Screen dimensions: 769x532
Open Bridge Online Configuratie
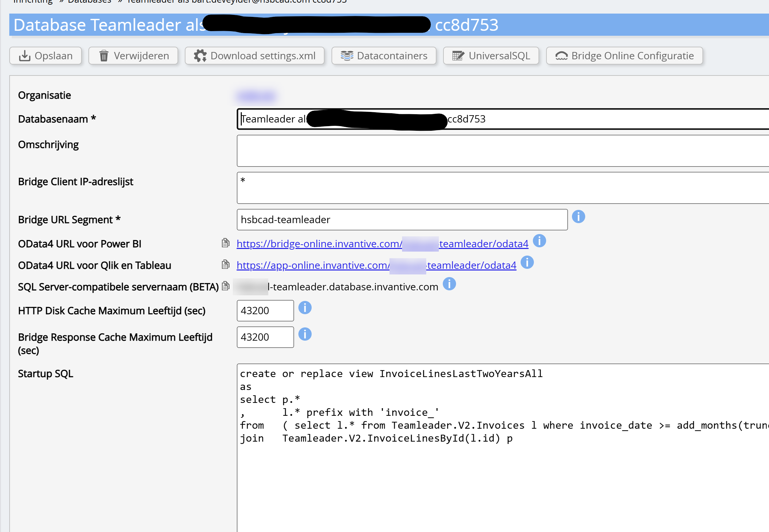(x=624, y=56)
